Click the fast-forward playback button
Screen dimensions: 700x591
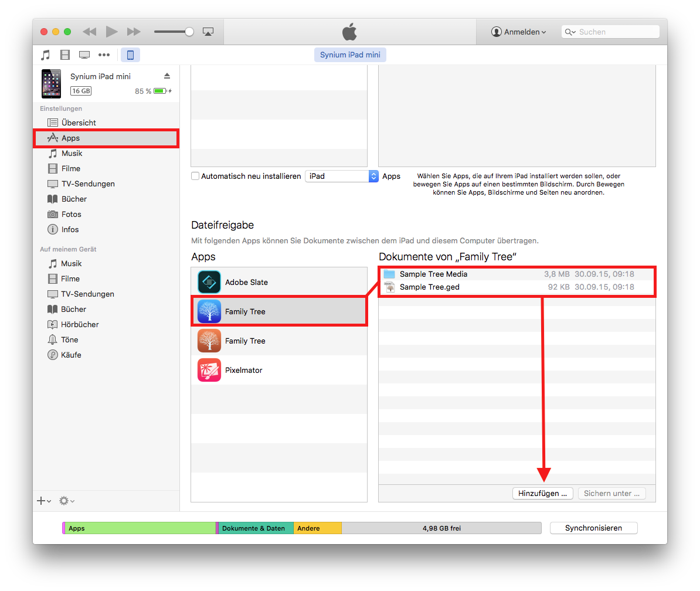coord(134,32)
